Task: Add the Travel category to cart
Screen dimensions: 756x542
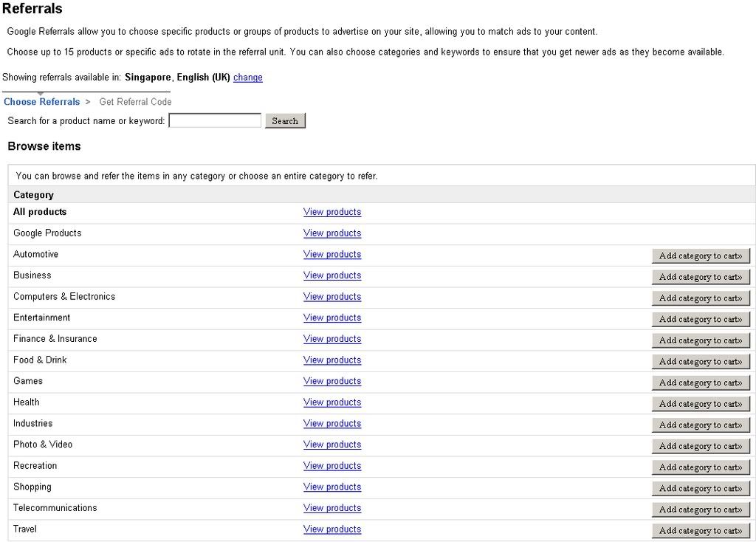Action: (701, 531)
